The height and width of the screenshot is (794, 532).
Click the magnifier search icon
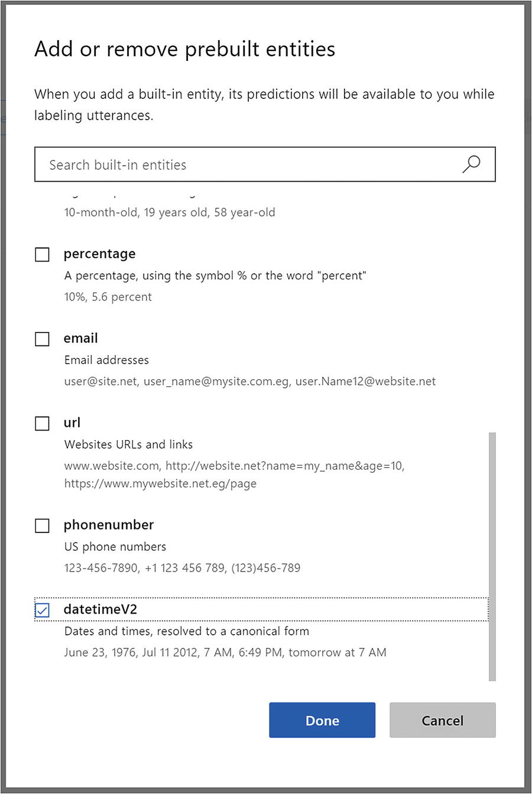pyautogui.click(x=471, y=164)
